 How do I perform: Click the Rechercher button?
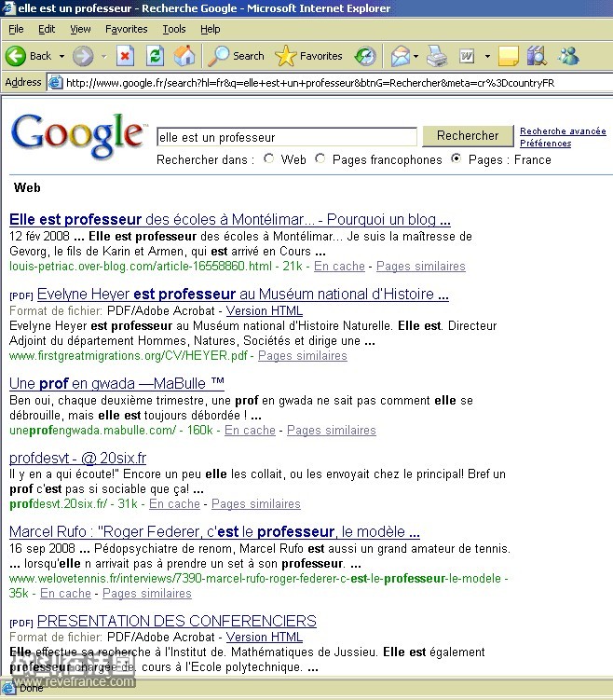468,136
